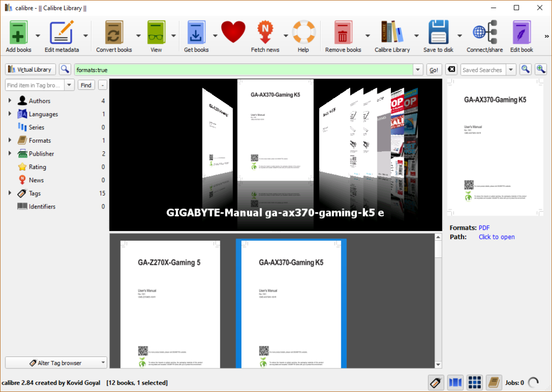Viewport: 552px width, 392px height.
Task: Click the formats:true search field
Action: 244,69
